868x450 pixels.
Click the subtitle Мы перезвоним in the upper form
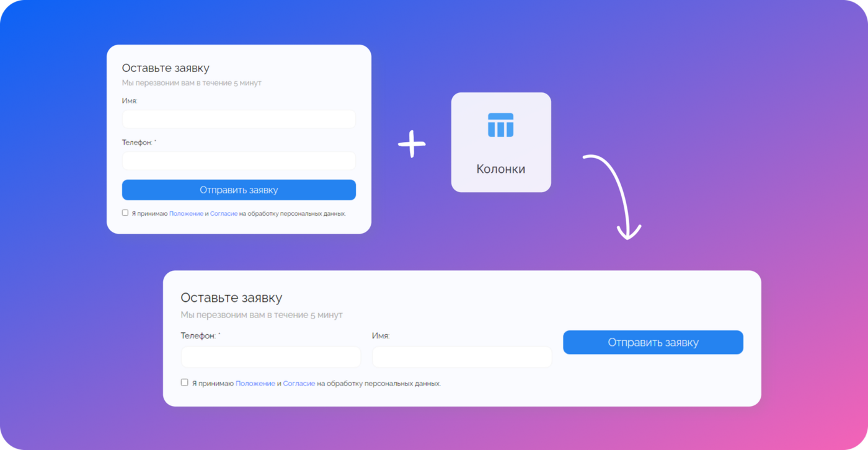pos(192,83)
